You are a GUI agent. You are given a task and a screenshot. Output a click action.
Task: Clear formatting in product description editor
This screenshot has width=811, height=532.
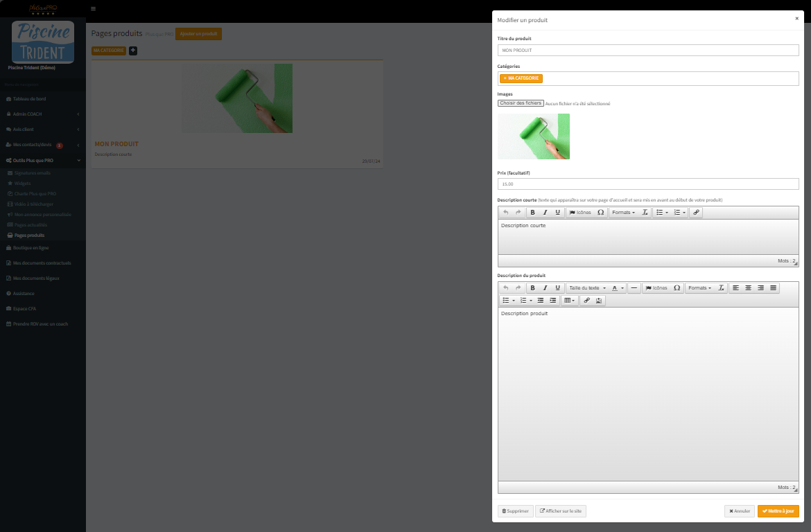(x=721, y=287)
